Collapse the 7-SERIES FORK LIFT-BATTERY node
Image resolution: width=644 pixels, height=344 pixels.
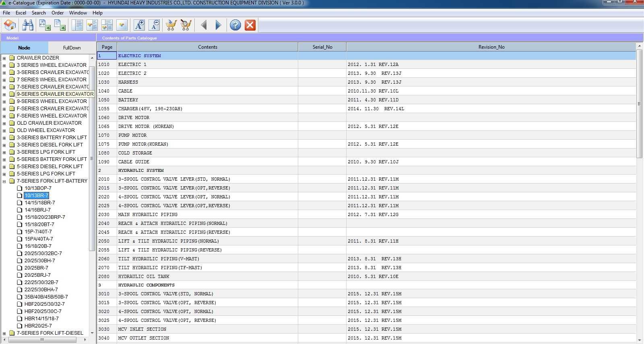point(4,181)
